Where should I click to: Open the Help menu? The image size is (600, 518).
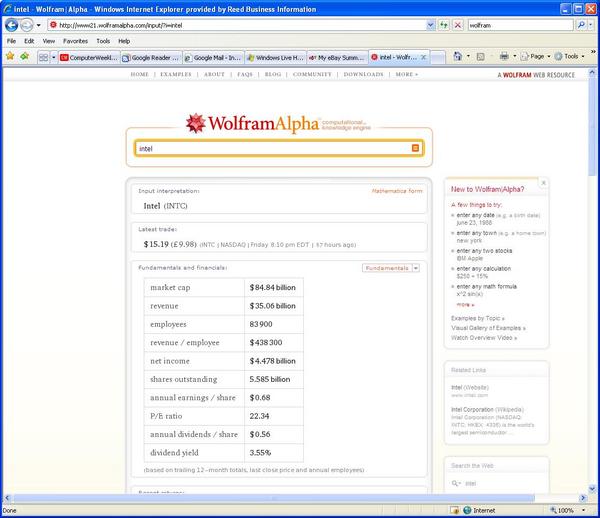pos(124,41)
